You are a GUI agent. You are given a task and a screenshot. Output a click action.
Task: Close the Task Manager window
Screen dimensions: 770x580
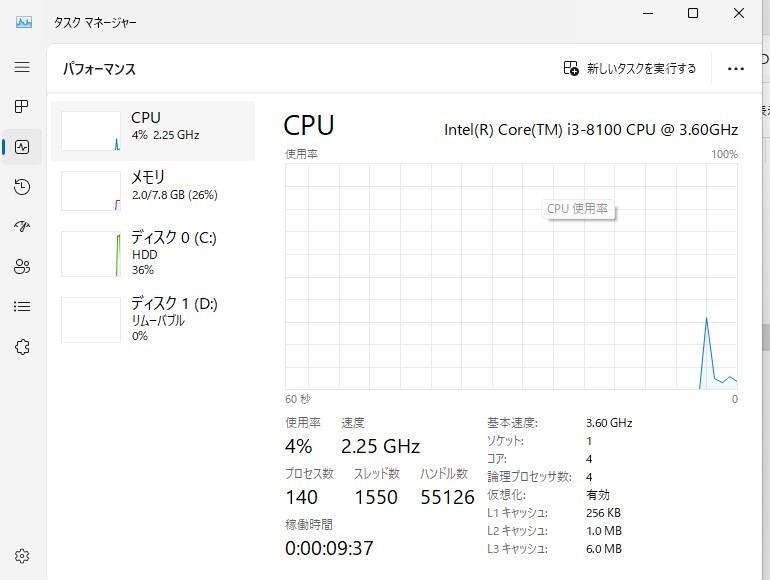(740, 14)
